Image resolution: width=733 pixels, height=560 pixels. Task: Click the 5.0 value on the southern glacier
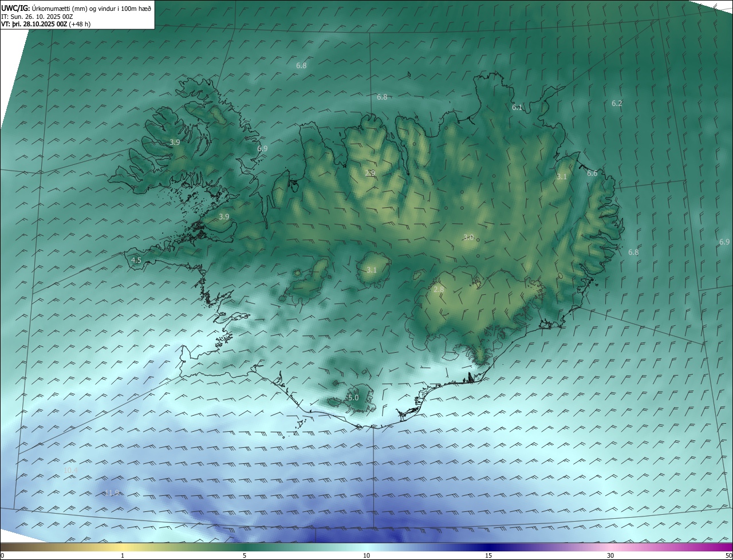(x=353, y=397)
